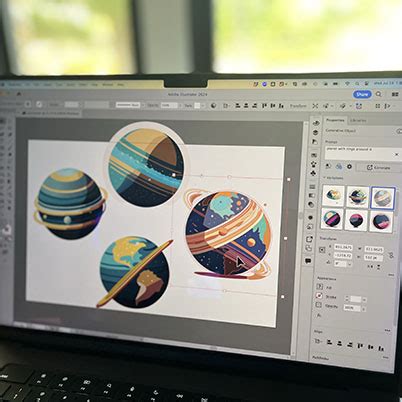Edit the Width field in Transform
402x402 pixels.
click(x=374, y=249)
